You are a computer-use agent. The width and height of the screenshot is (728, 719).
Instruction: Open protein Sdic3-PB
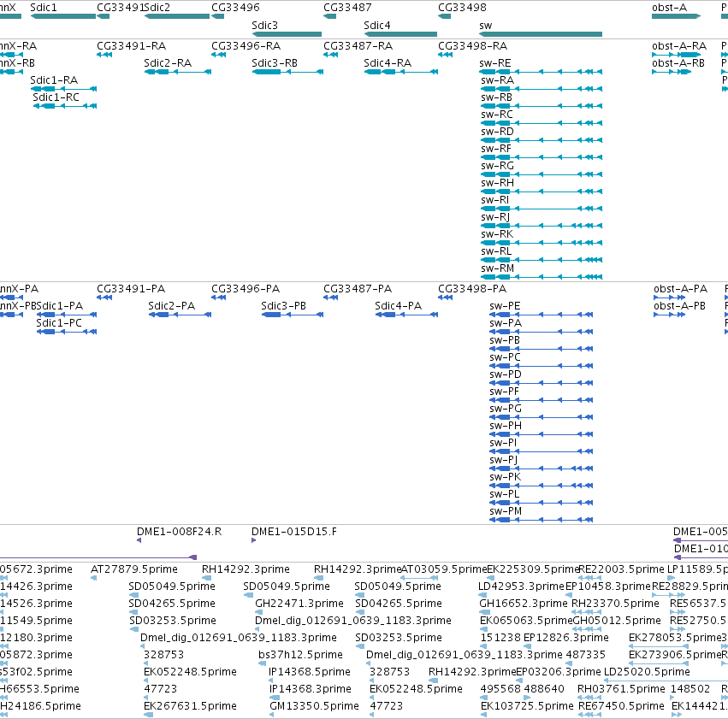pyautogui.click(x=293, y=315)
